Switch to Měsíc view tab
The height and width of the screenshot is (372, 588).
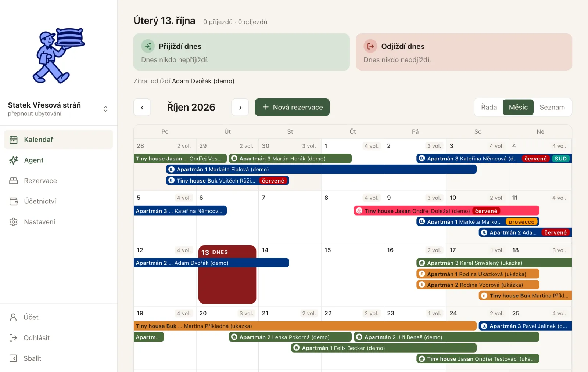[518, 107]
